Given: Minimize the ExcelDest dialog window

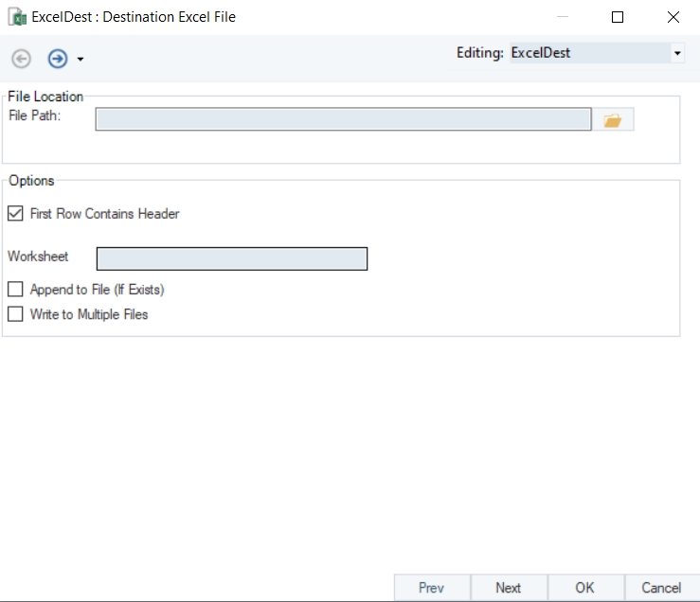Looking at the screenshot, I should [x=563, y=17].
